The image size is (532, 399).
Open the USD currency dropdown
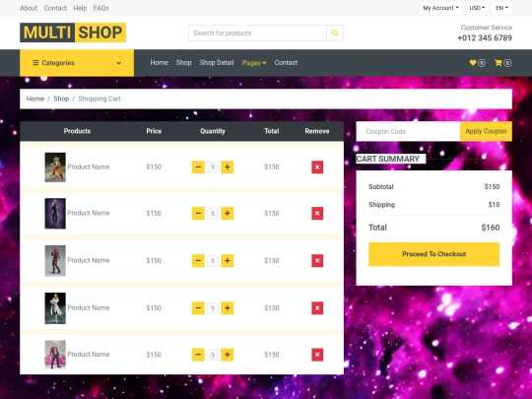click(477, 8)
